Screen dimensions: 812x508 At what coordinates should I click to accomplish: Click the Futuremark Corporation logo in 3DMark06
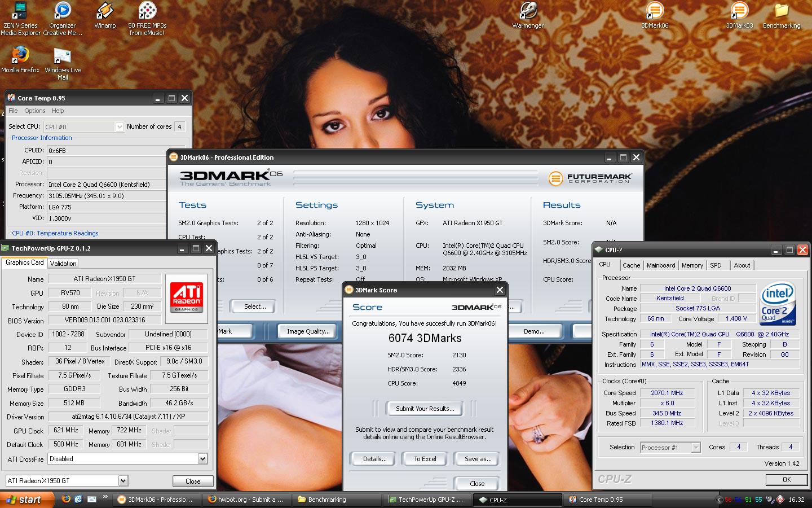click(590, 178)
